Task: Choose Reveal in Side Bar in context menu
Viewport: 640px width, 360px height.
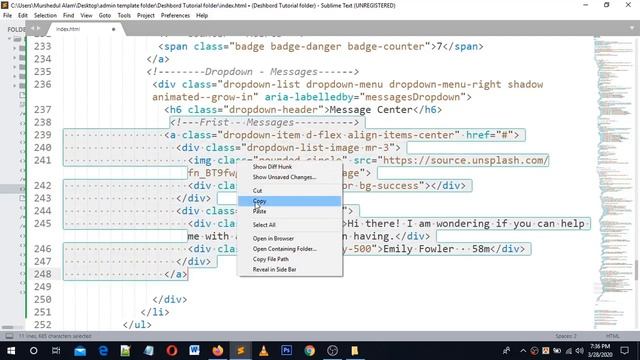Action: (x=290, y=269)
